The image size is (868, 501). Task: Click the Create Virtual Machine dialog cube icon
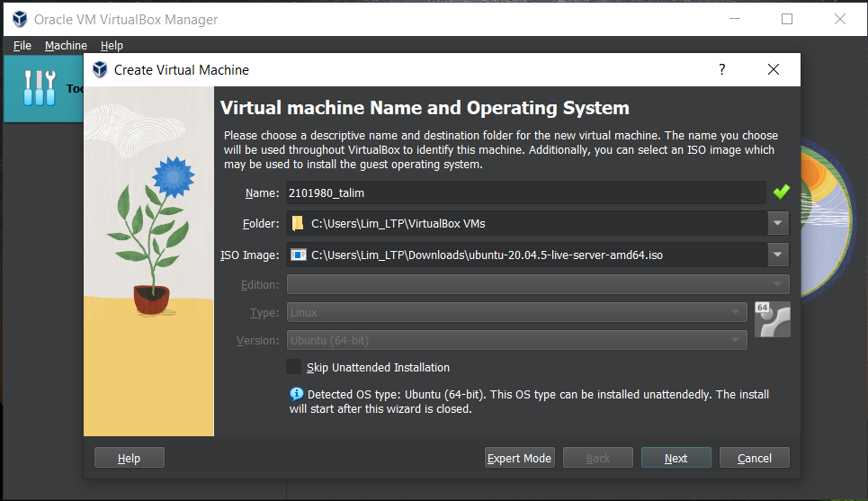click(99, 69)
